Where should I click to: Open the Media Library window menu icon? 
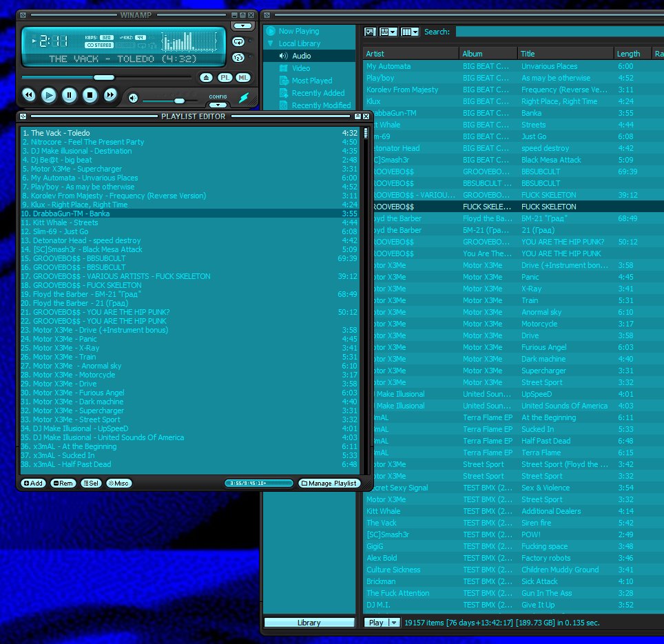pos(267,15)
